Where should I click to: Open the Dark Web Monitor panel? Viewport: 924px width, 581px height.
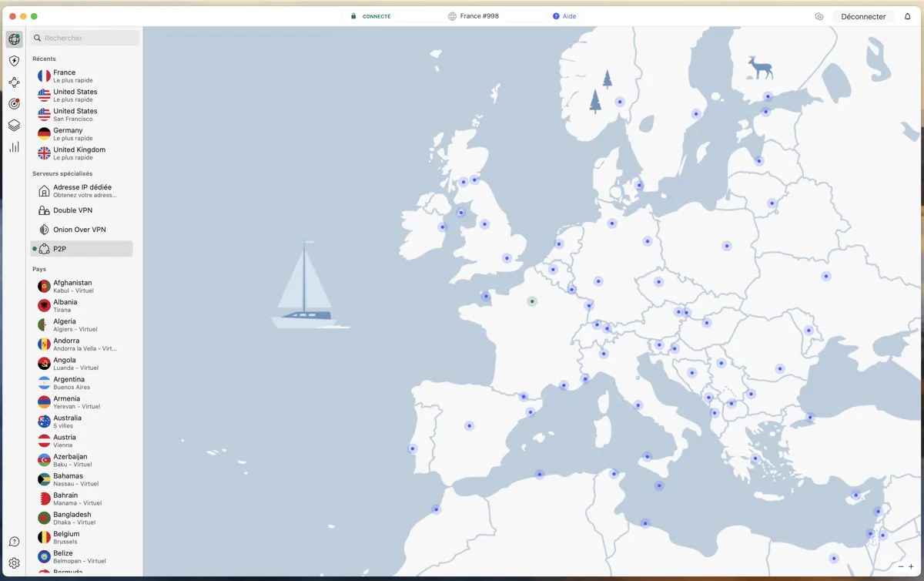point(14,103)
